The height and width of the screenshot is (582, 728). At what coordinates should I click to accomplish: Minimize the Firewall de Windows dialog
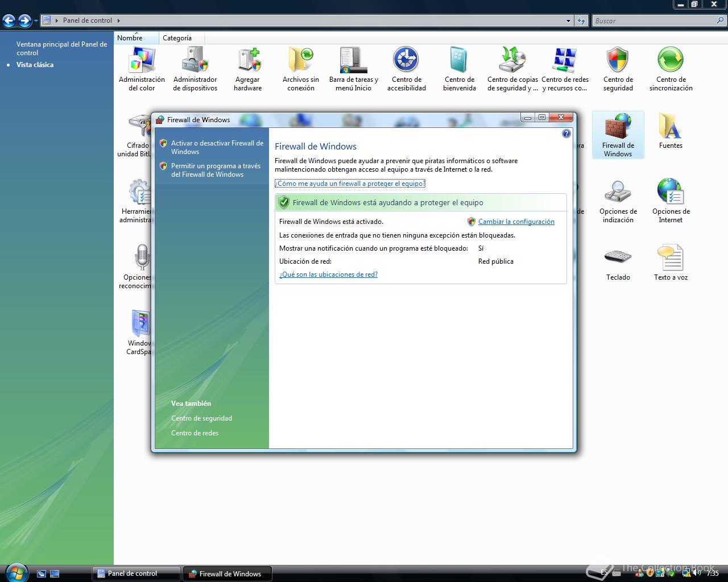click(528, 117)
